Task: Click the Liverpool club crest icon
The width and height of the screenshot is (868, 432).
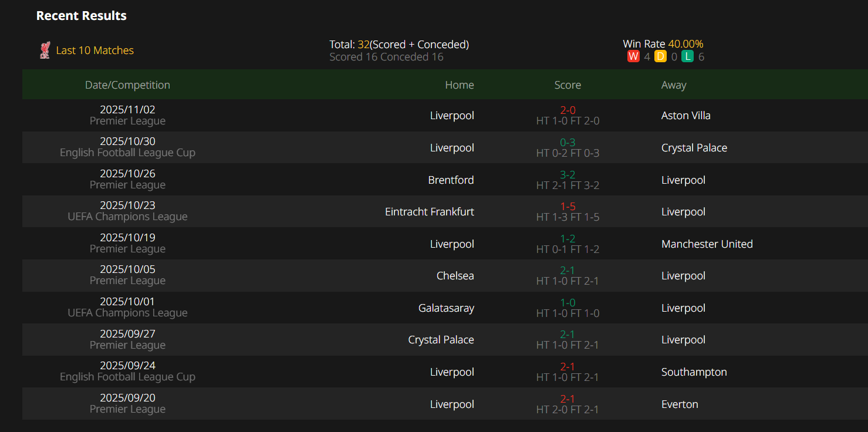Action: (45, 50)
